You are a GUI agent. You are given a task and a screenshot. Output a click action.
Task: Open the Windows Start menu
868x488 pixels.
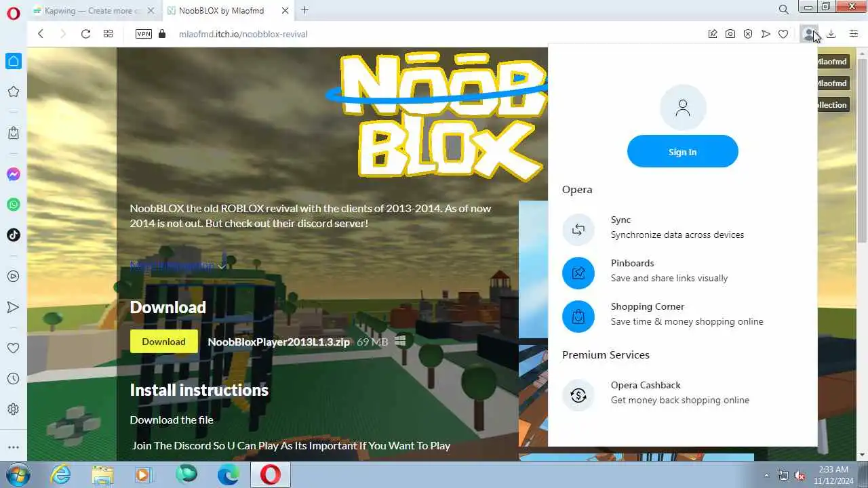[x=18, y=475]
